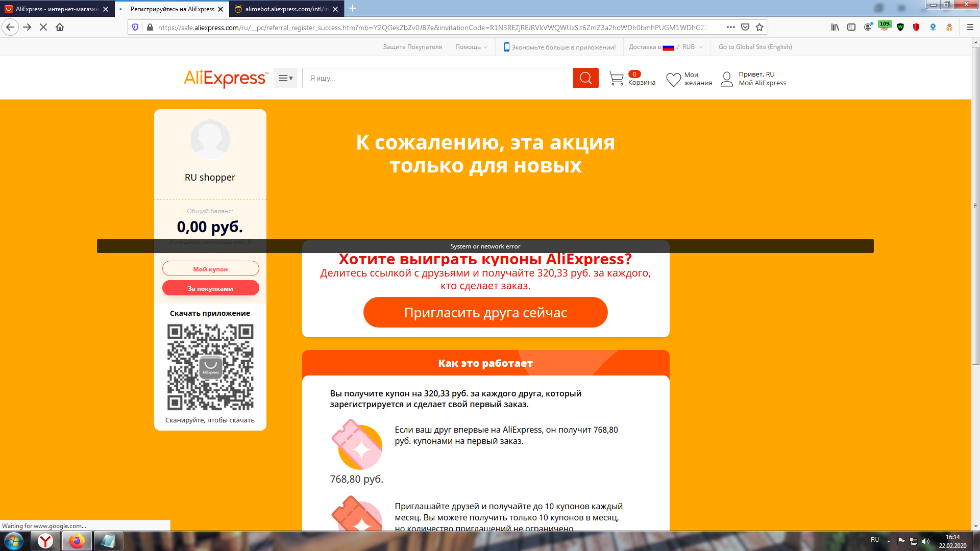Screen dimensions: 980x551
Task: Open tracking protection shield info
Action: coord(135,27)
